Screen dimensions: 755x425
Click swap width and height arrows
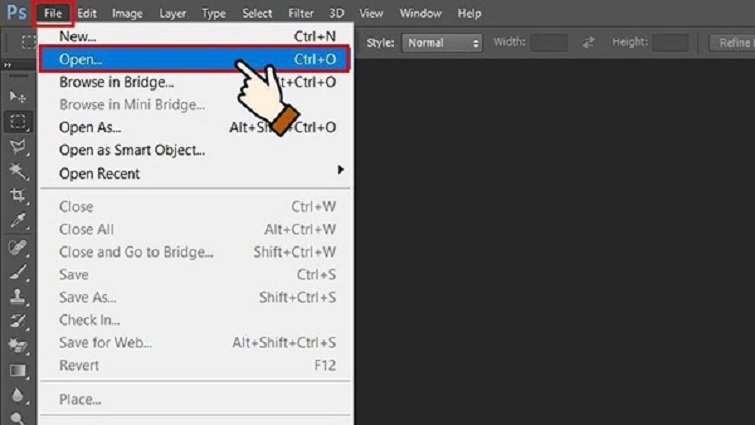click(x=588, y=42)
